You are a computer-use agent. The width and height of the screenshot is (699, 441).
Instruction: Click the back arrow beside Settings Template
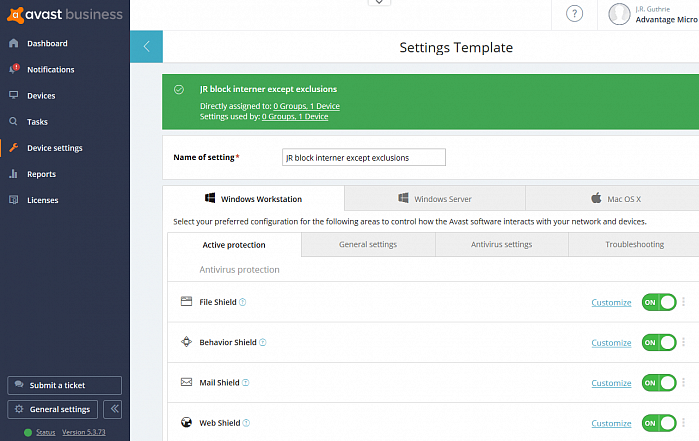[x=146, y=46]
